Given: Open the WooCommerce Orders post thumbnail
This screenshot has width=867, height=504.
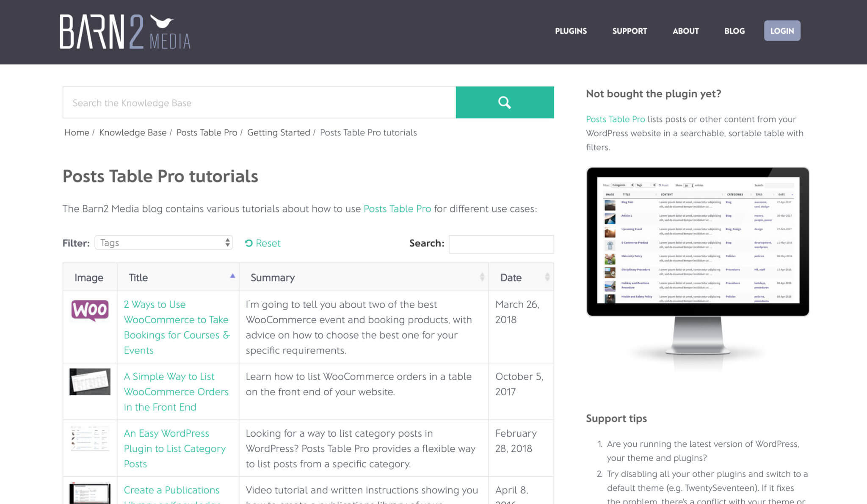Looking at the screenshot, I should tap(90, 381).
